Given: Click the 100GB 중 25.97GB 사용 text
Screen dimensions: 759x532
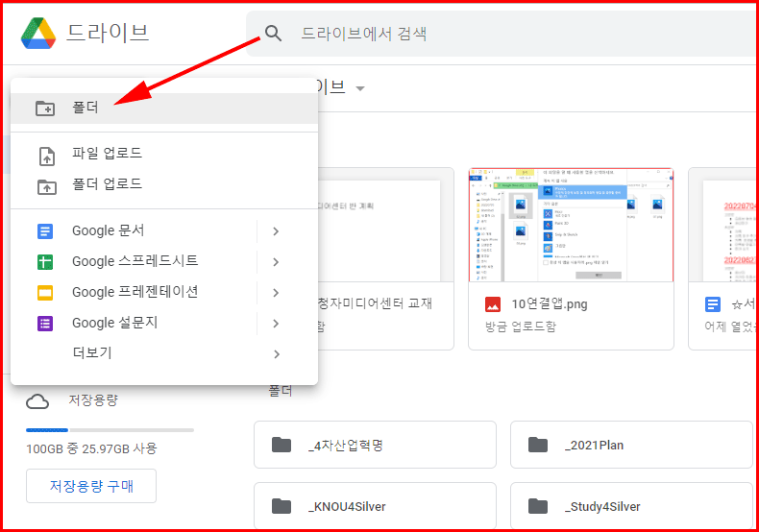Looking at the screenshot, I should tap(91, 448).
